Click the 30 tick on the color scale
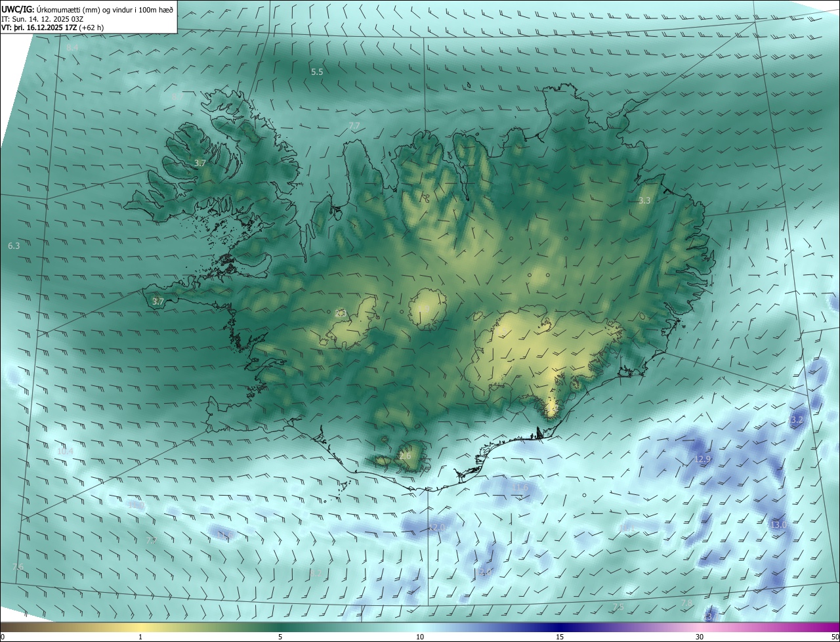The height and width of the screenshot is (642, 840). coord(700,637)
